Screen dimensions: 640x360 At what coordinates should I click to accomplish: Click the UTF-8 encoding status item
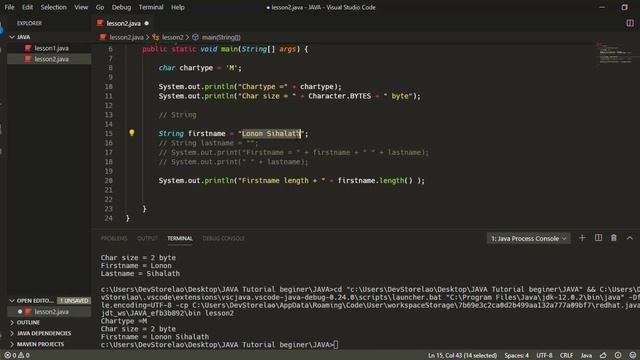544,356
